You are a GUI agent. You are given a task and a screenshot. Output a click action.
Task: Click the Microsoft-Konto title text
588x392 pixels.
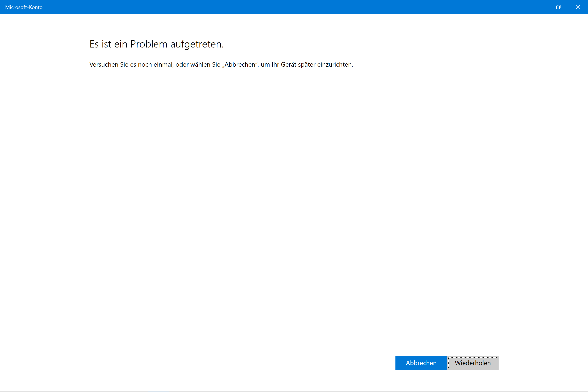tap(24, 7)
